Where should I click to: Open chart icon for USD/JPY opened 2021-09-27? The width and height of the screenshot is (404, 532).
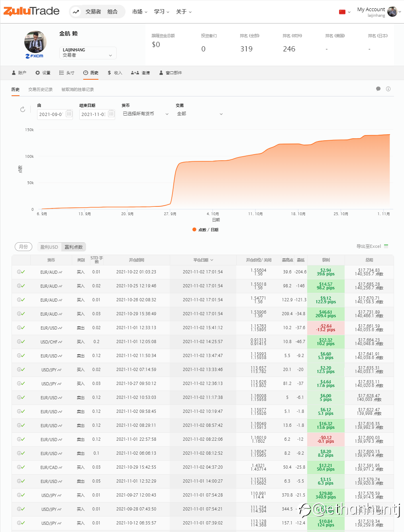[x=60, y=495]
